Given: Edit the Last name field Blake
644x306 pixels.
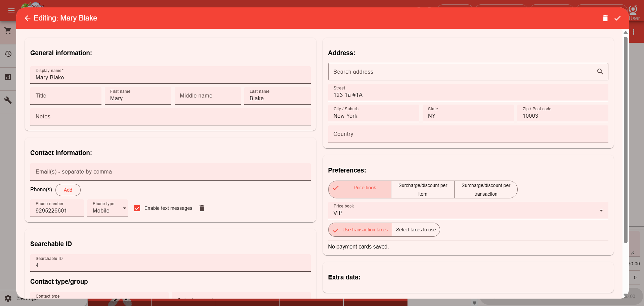Looking at the screenshot, I should pyautogui.click(x=277, y=96).
